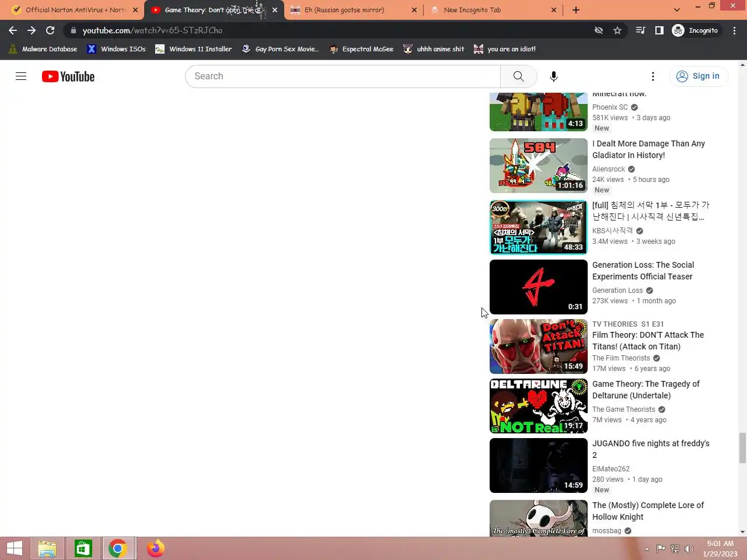The width and height of the screenshot is (747, 560).
Task: Close the New Incognito Tab
Action: tap(554, 10)
